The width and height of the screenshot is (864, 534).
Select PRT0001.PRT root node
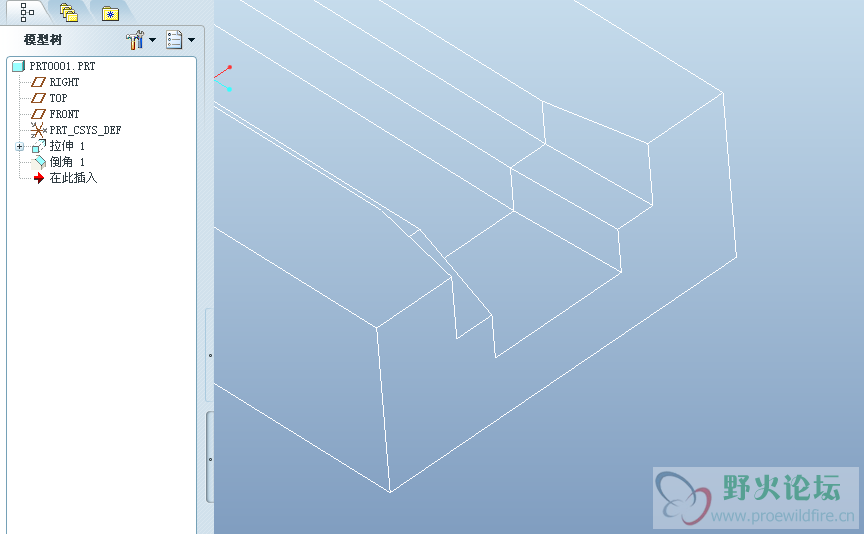(x=62, y=66)
